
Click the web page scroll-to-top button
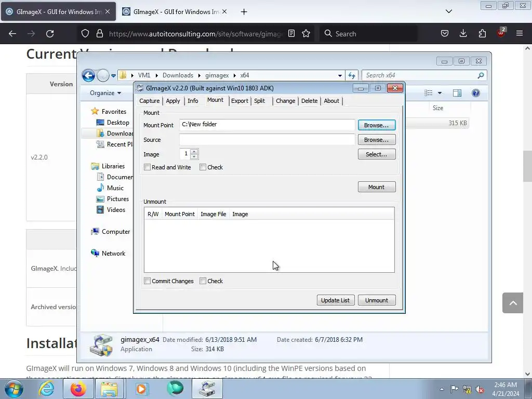(x=513, y=303)
